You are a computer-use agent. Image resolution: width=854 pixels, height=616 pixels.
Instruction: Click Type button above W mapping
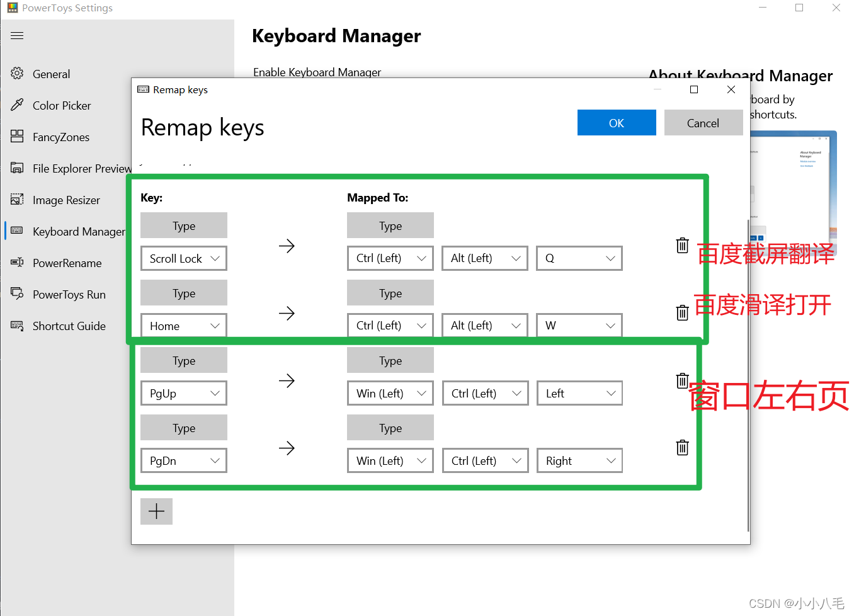[x=390, y=293]
